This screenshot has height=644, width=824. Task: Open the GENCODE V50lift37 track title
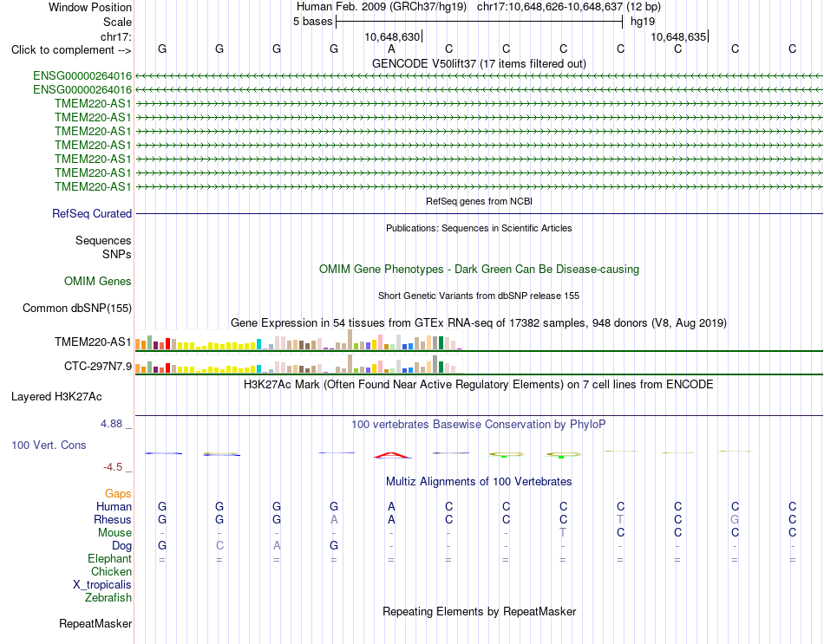tap(479, 63)
